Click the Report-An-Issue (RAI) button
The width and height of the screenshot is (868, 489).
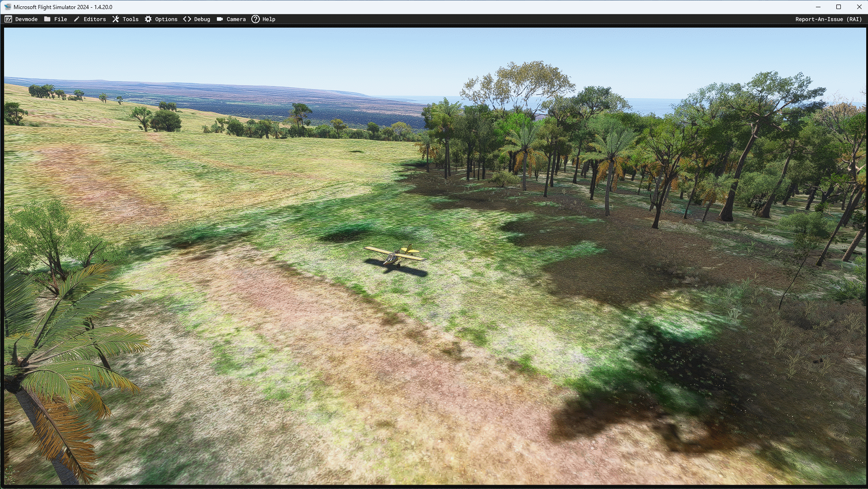pyautogui.click(x=829, y=19)
